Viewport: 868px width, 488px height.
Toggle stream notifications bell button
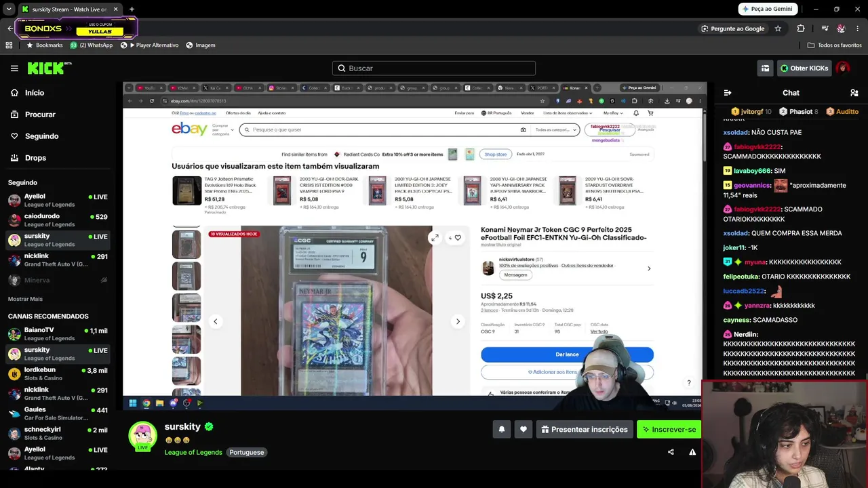(x=502, y=429)
